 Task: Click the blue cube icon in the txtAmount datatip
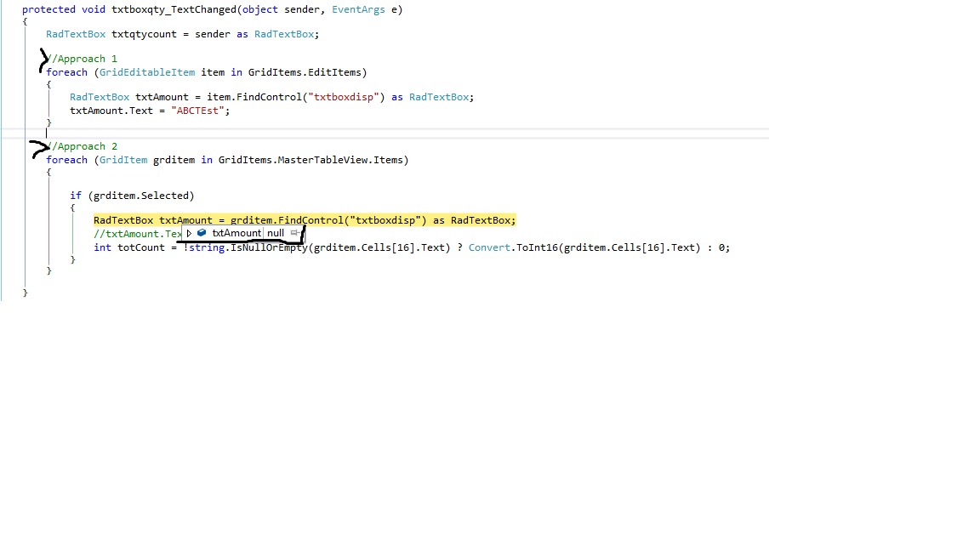[x=202, y=233]
